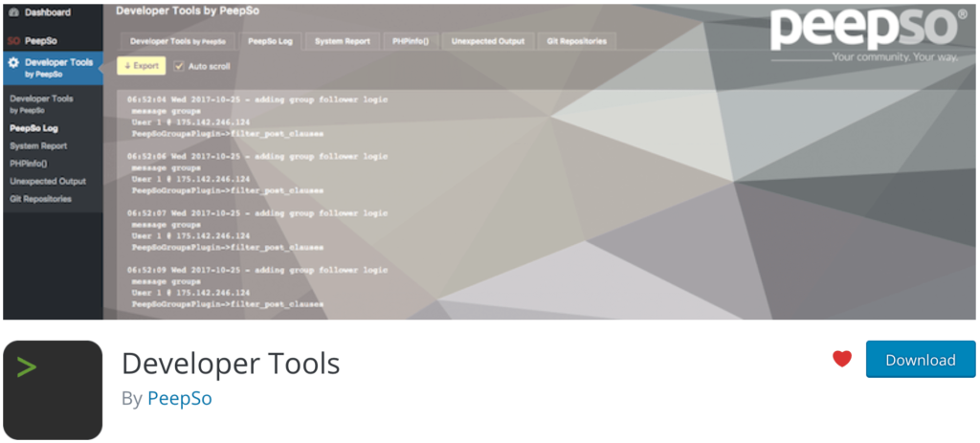Select highlighted Developer Tools sidebar menu item
The image size is (980, 443).
[x=53, y=68]
